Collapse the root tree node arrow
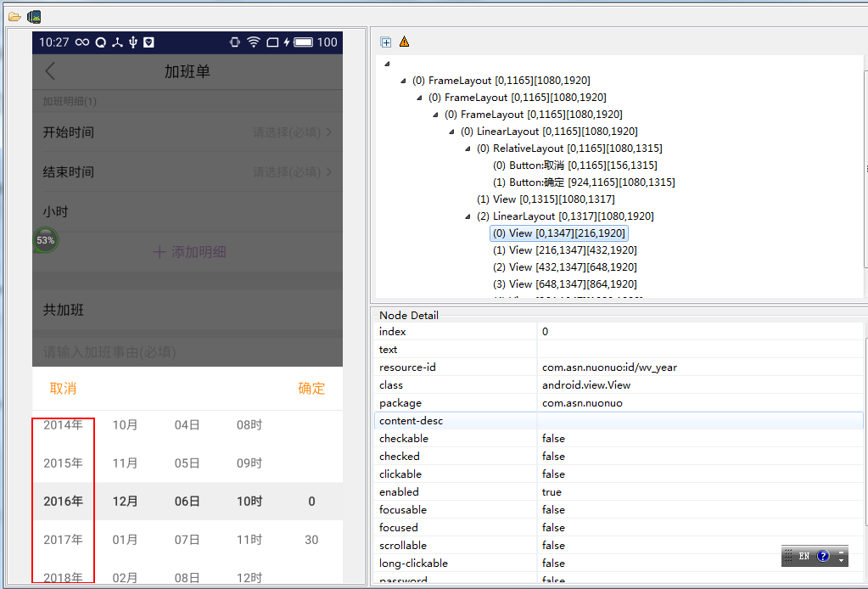 pyautogui.click(x=387, y=65)
